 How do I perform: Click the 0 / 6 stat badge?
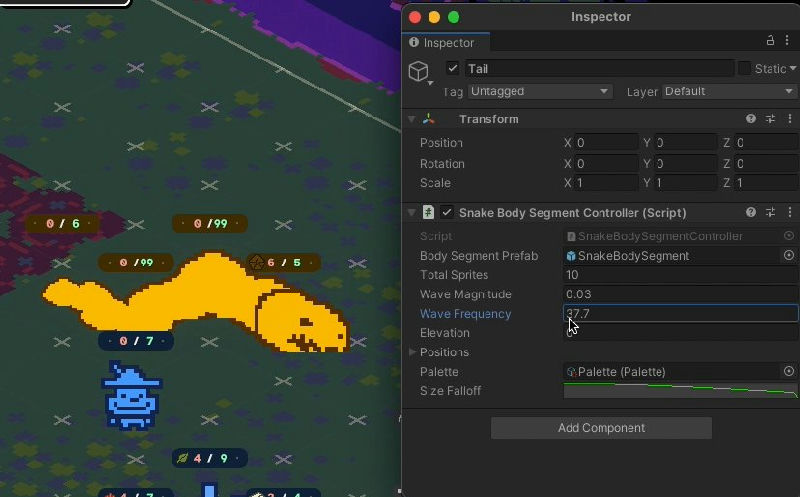(x=62, y=223)
